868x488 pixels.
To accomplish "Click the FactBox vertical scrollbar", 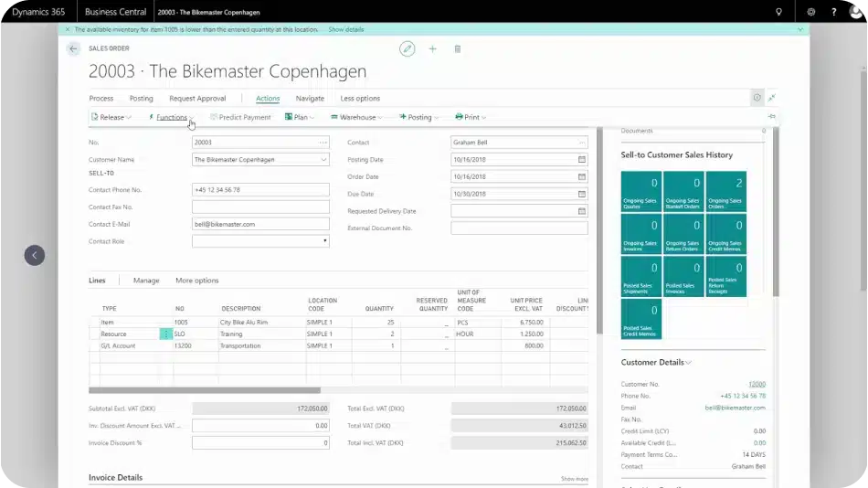I will 776,212.
